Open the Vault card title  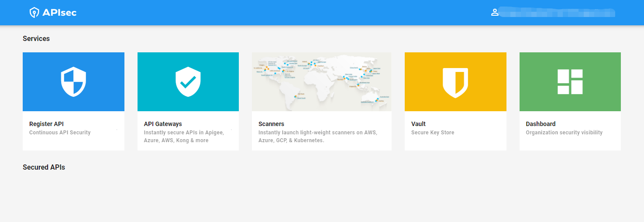tap(418, 124)
